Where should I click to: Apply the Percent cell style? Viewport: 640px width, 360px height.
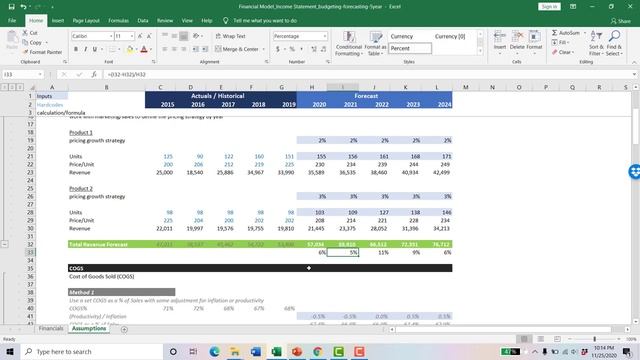coord(410,48)
